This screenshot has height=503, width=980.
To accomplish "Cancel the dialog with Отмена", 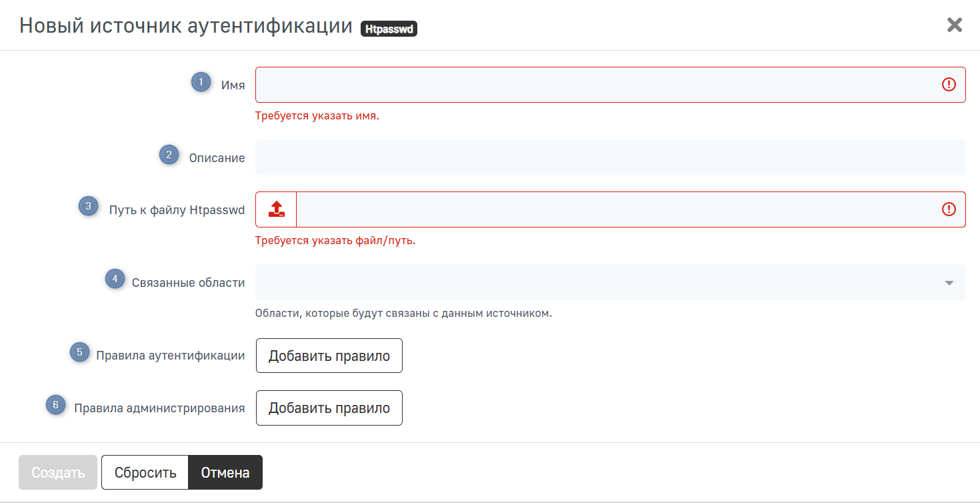I will point(225,473).
